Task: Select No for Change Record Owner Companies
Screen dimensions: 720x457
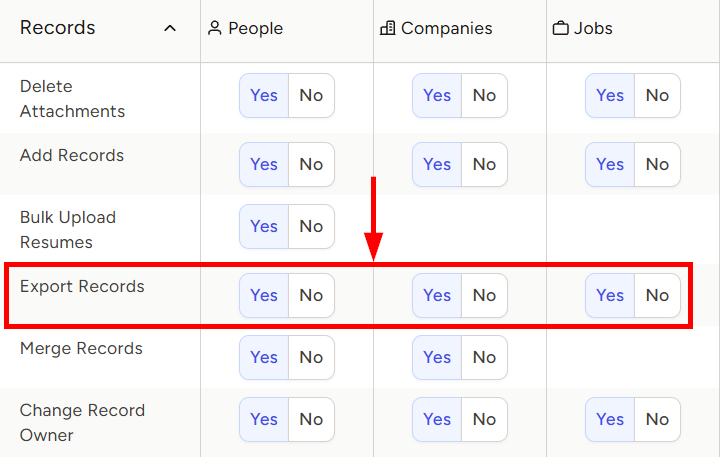Action: click(x=484, y=419)
